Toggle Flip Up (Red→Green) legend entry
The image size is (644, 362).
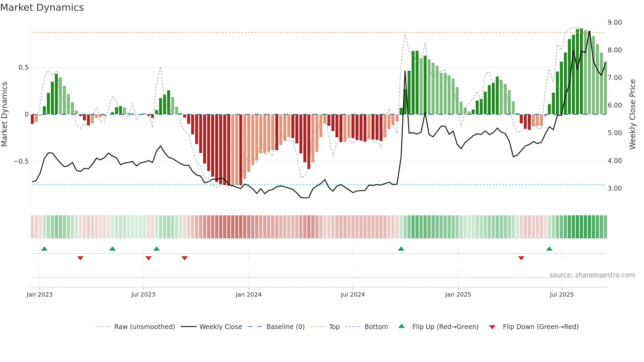438,327
